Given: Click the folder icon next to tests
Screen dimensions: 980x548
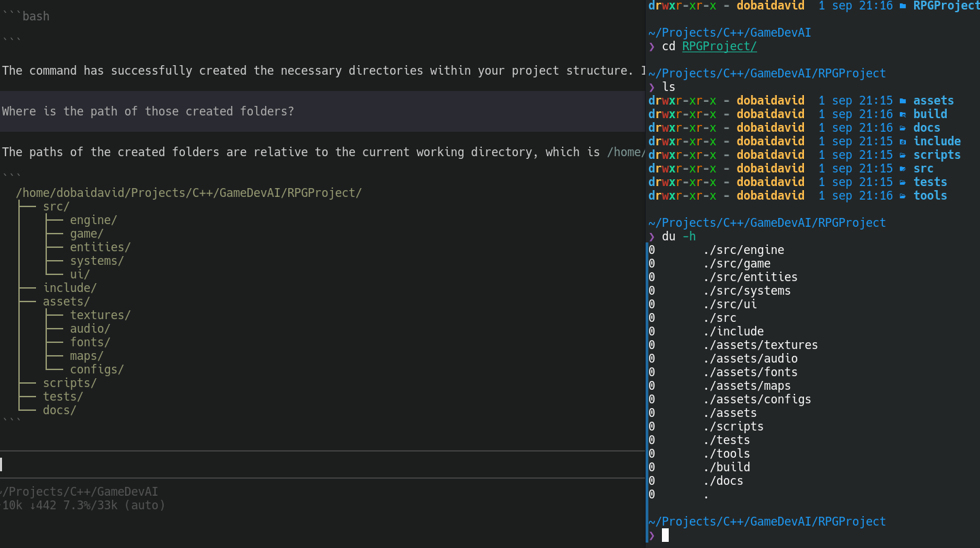Looking at the screenshot, I should pos(903,182).
